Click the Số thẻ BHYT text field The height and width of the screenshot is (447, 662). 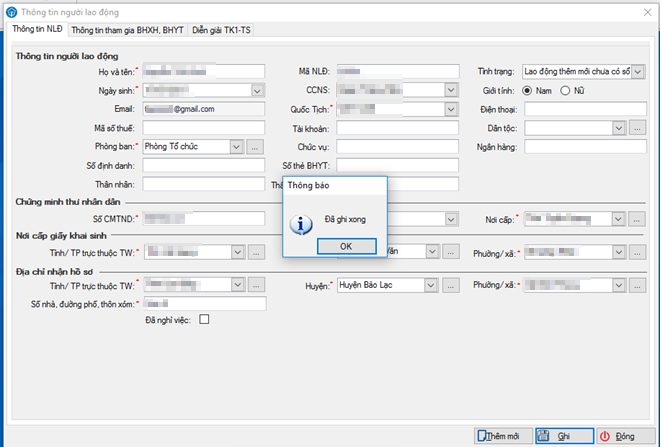click(397, 165)
